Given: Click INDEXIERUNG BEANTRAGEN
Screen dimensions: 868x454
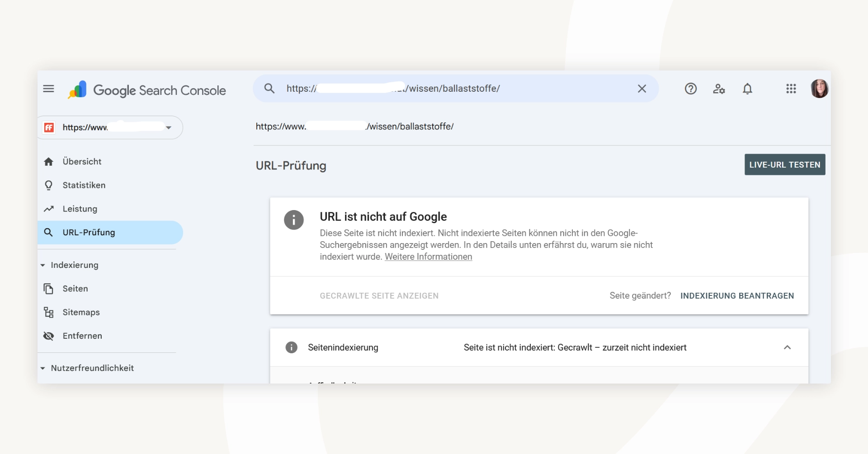Looking at the screenshot, I should (x=738, y=295).
